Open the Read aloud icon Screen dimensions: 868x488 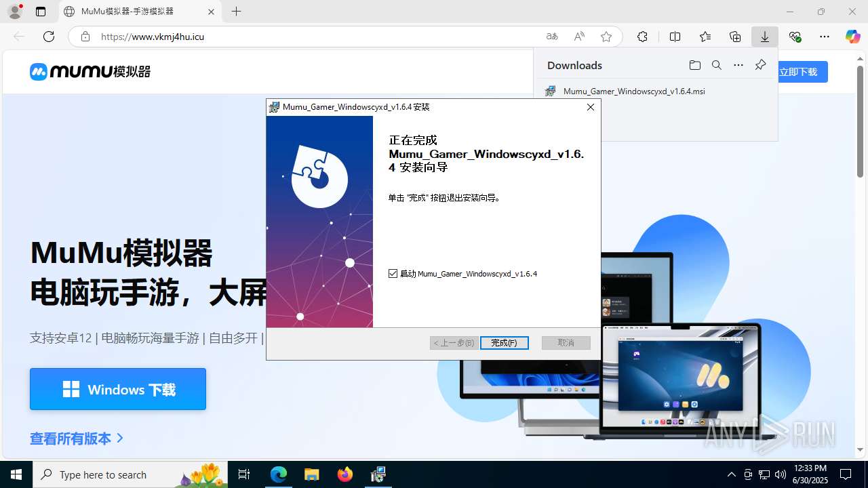click(579, 37)
